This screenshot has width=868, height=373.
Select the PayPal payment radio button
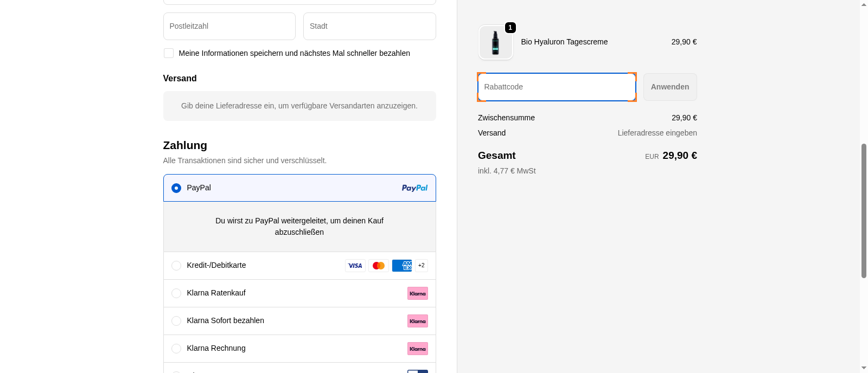click(176, 188)
